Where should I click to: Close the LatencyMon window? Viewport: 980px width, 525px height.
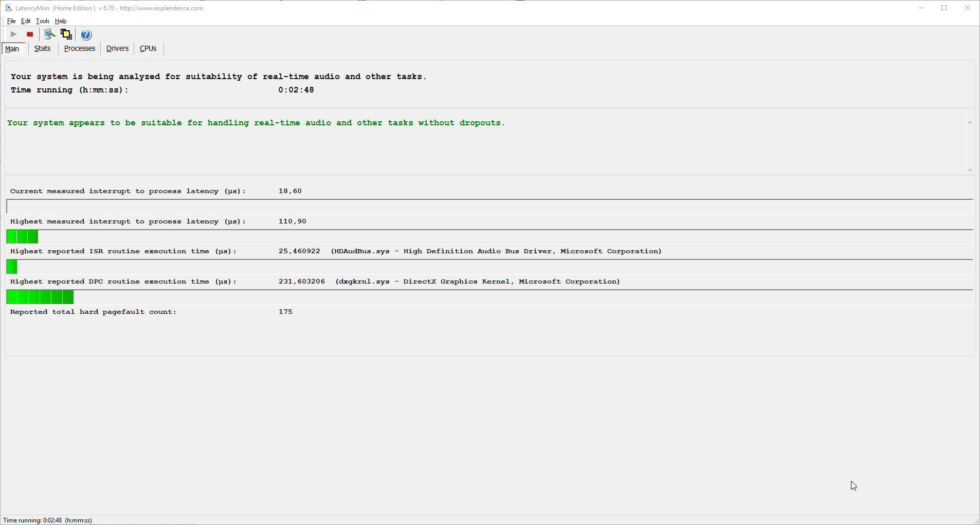click(968, 8)
